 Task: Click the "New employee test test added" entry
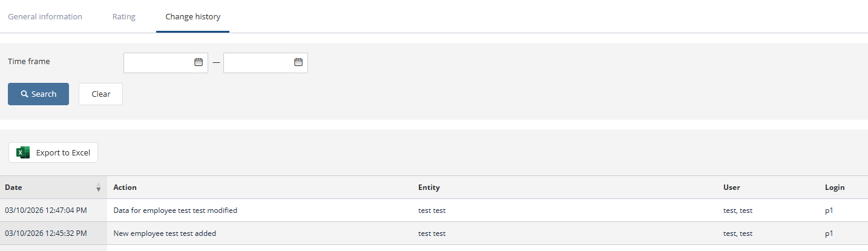point(165,233)
